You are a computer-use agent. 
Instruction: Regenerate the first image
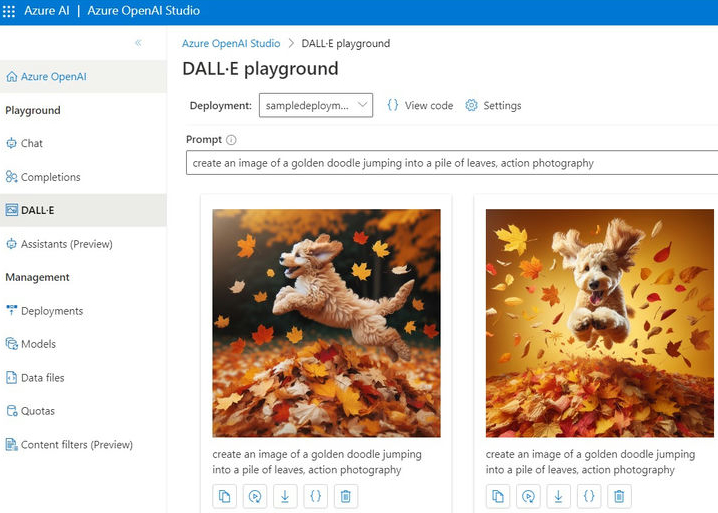tap(255, 495)
